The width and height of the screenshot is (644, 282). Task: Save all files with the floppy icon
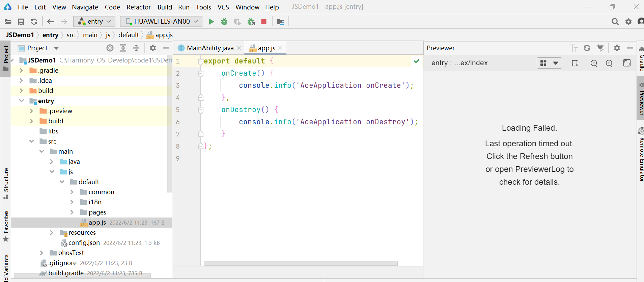pos(21,22)
